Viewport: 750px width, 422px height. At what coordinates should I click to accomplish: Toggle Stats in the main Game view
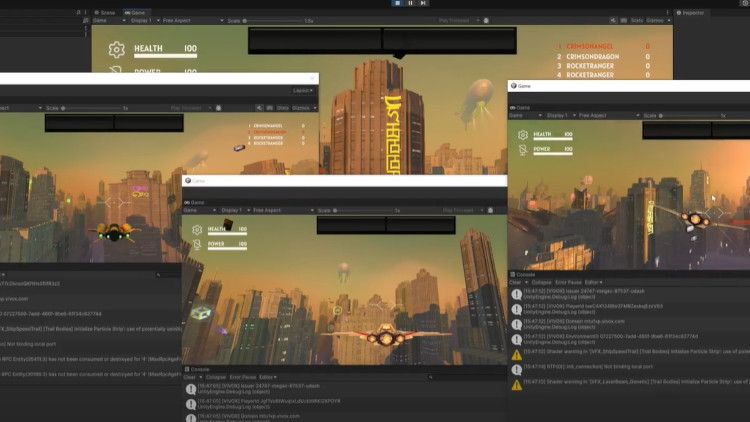(x=637, y=20)
